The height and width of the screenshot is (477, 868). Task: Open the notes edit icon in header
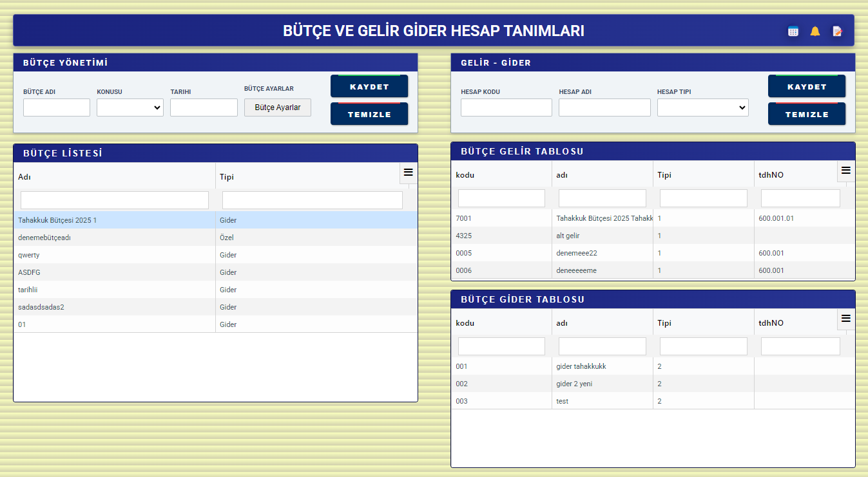[837, 31]
